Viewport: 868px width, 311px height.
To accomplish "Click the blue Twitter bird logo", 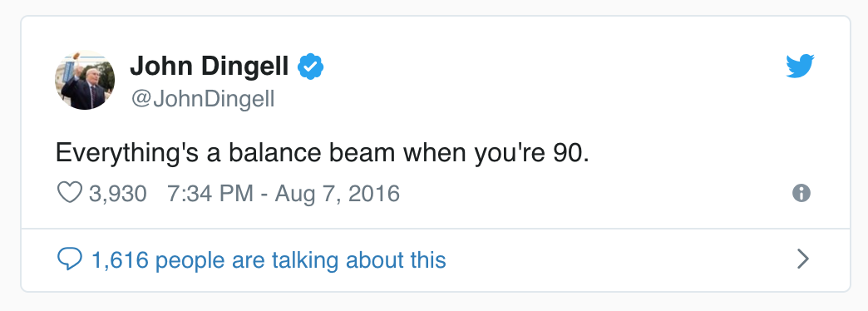I will pyautogui.click(x=800, y=67).
